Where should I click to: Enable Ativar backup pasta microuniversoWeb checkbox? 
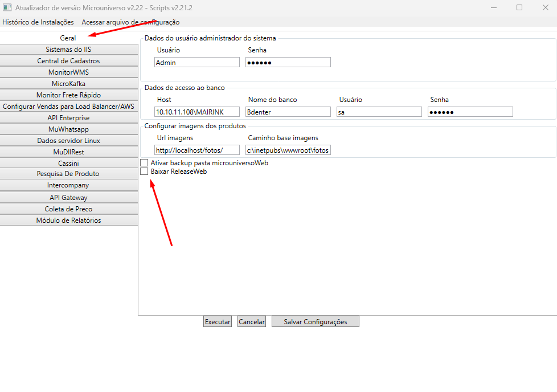tap(144, 163)
